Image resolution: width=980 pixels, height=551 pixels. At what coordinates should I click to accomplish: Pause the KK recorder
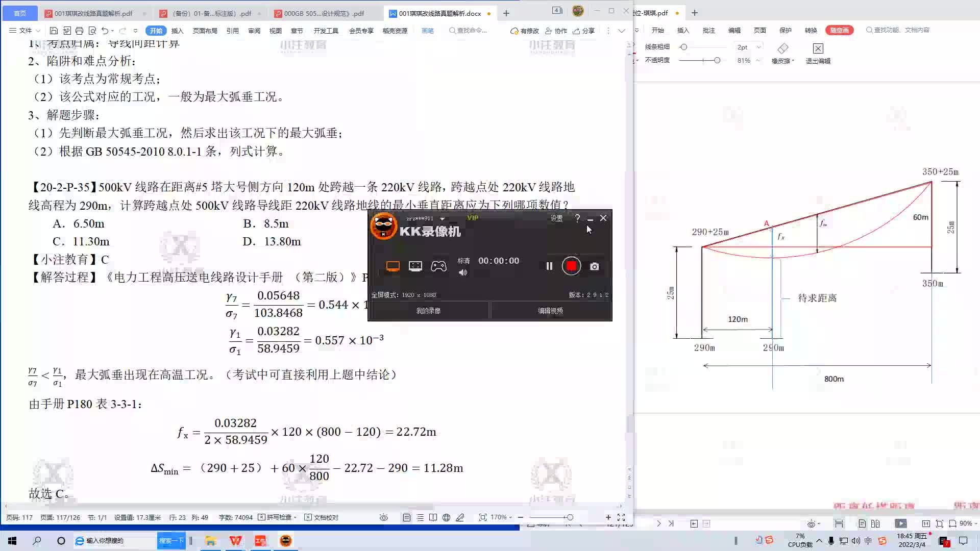549,266
